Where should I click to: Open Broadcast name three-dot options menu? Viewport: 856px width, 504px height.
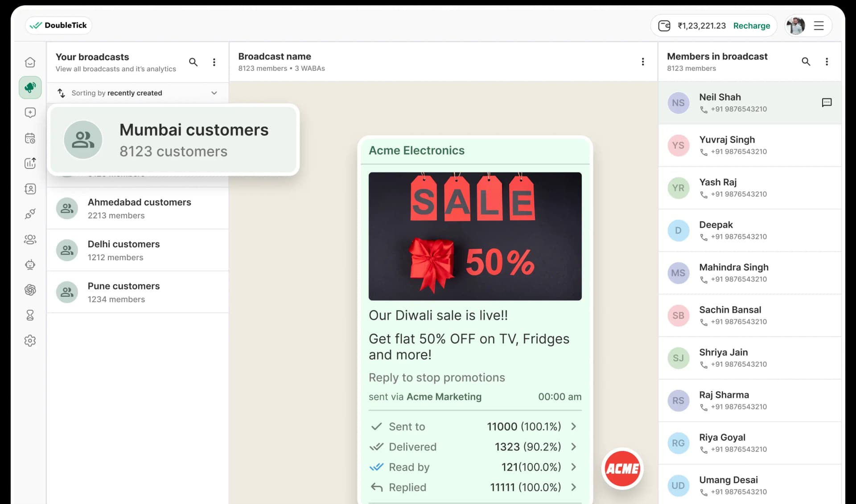642,61
